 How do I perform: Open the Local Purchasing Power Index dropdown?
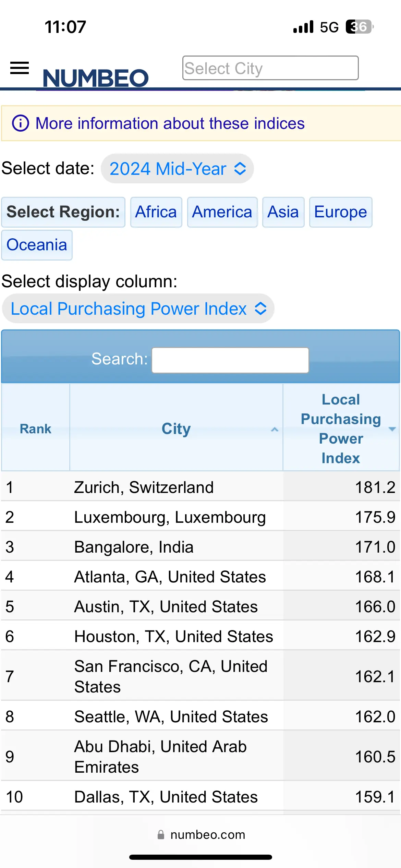click(x=138, y=309)
